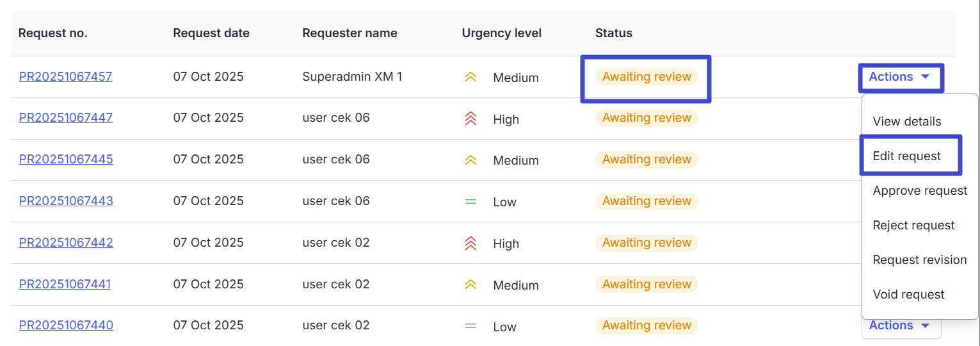
Task: Click High urgency icon for PR20251067442
Action: click(470, 243)
